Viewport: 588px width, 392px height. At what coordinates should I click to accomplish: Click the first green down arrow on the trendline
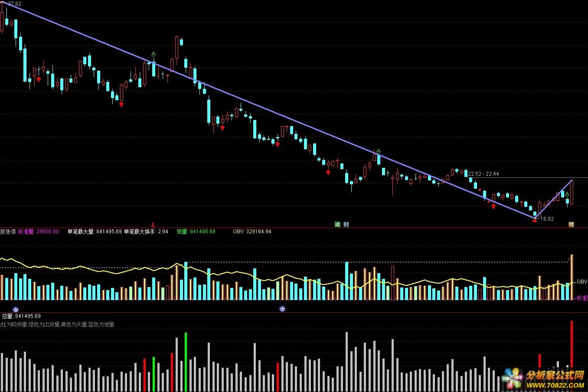coord(154,55)
